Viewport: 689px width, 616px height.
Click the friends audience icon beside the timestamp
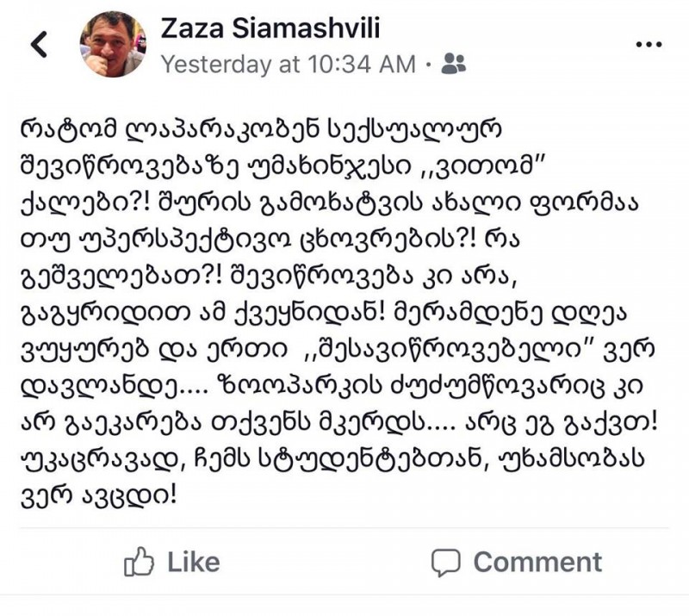pos(453,64)
